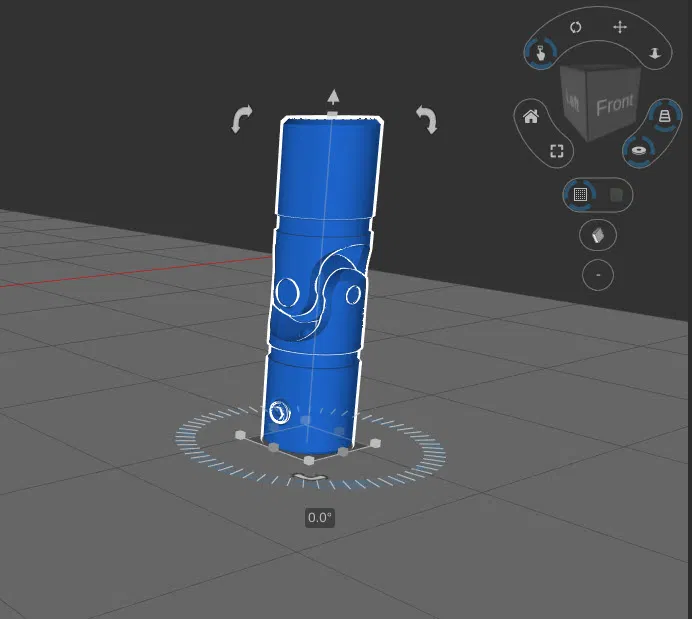Select the Left face of view cube
Screen dimensions: 692x619
pos(572,101)
